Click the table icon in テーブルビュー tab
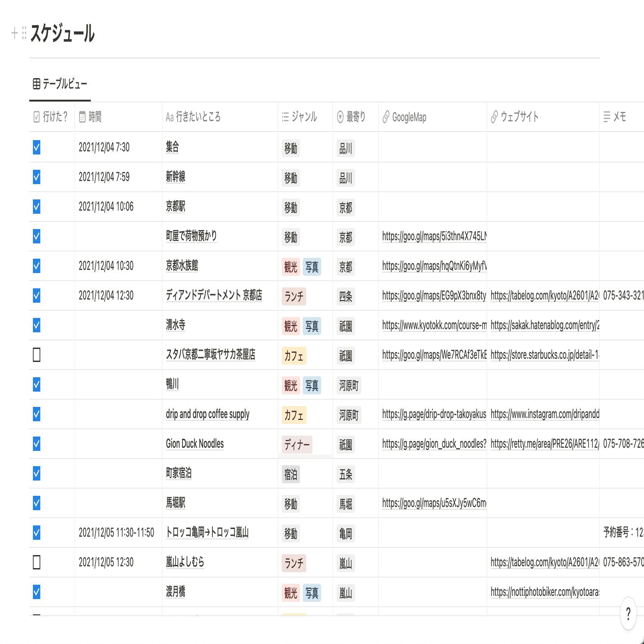Viewport: 644px width, 644px height. (37, 84)
